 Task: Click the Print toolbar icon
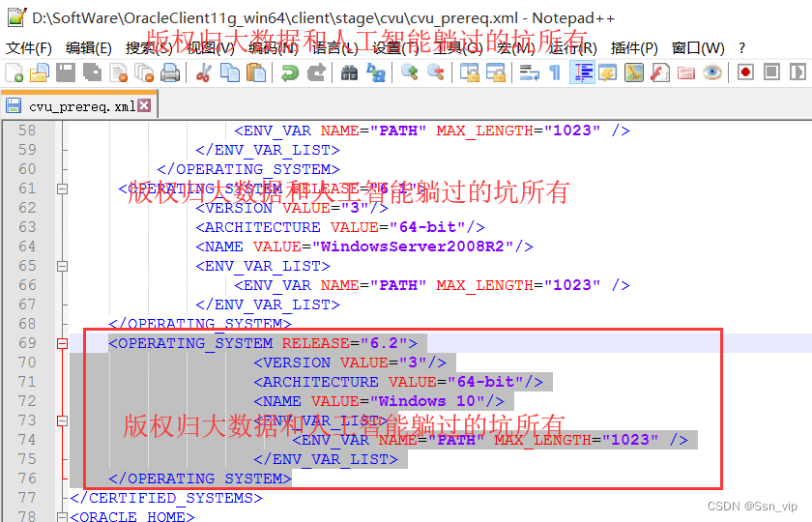[x=170, y=72]
